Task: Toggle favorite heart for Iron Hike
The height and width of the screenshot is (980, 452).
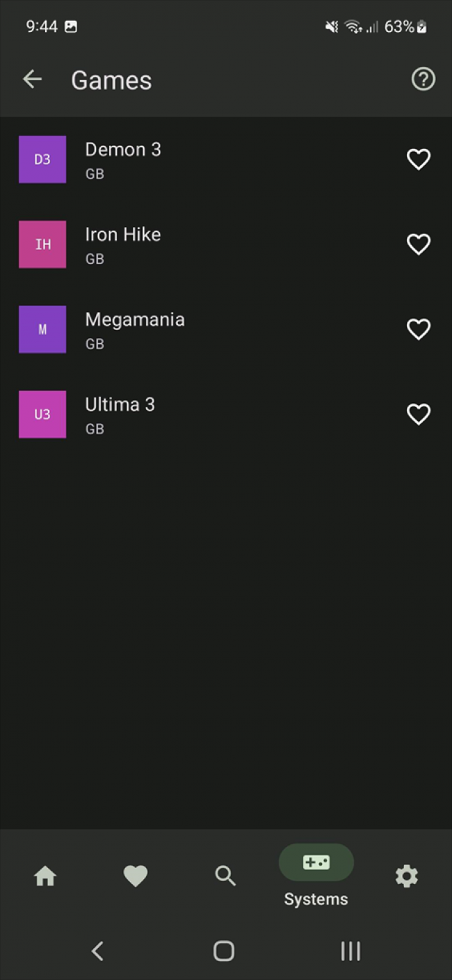Action: point(418,244)
